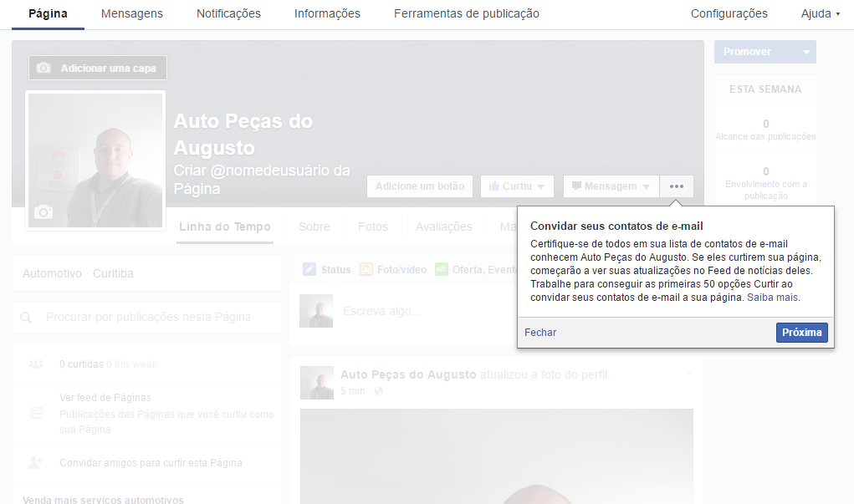Click the Status composer option
The height and width of the screenshot is (504, 854).
(x=327, y=269)
